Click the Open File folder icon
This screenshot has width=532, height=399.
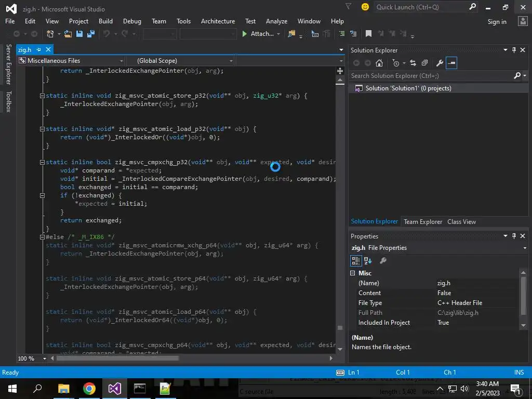coord(68,34)
